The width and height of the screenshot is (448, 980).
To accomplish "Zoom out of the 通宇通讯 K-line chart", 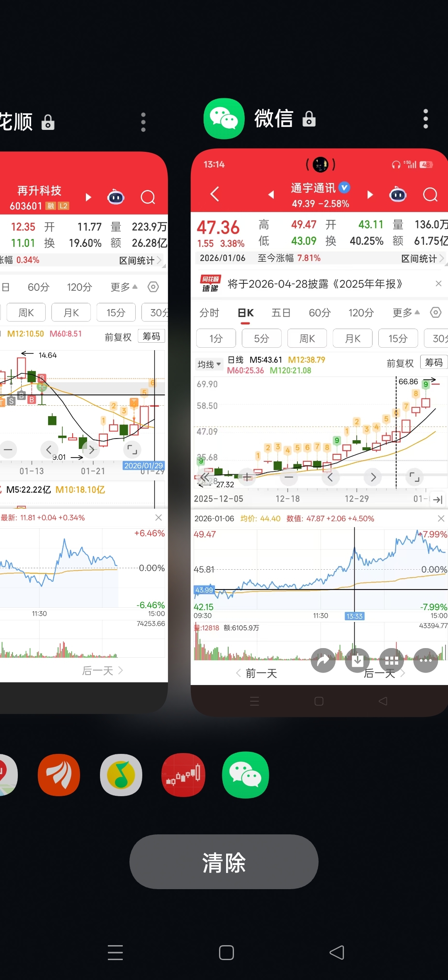I will (289, 477).
